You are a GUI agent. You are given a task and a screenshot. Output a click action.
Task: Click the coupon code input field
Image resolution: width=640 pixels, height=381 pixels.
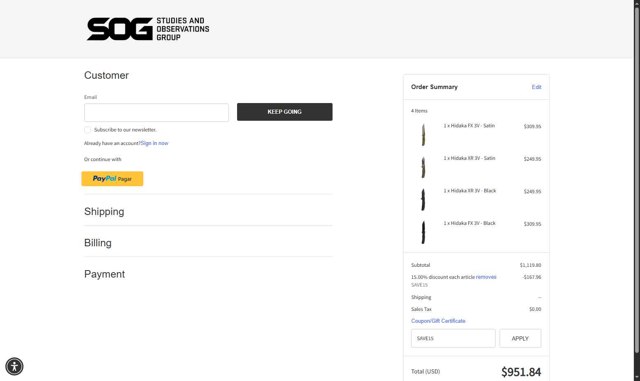453,339
